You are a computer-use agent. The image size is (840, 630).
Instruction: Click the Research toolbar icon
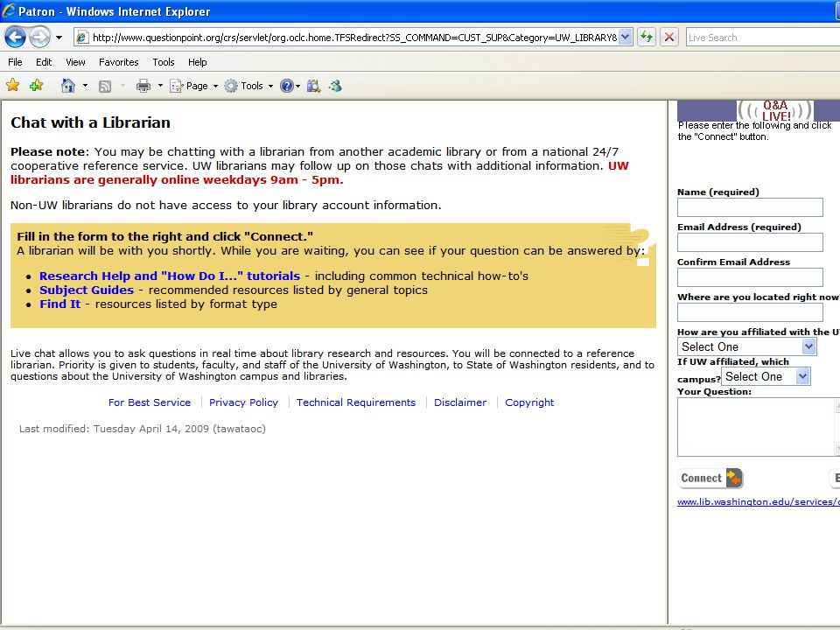pos(313,86)
